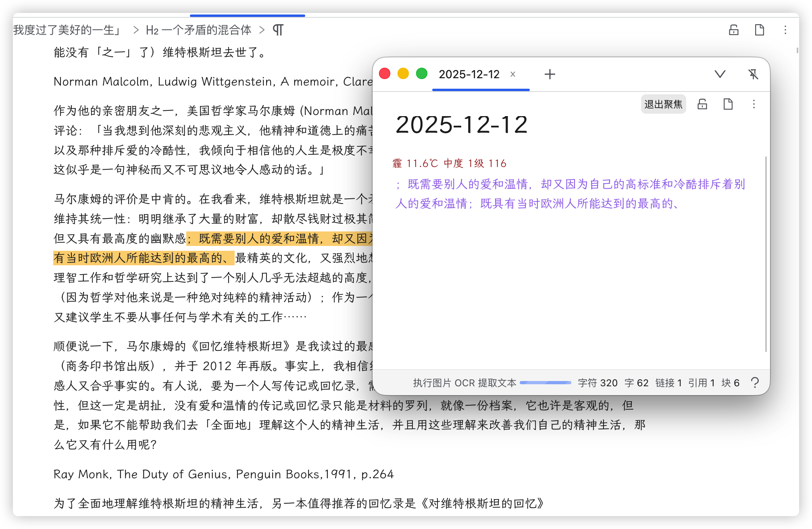Open the floating window's three-dot menu

coord(754,104)
